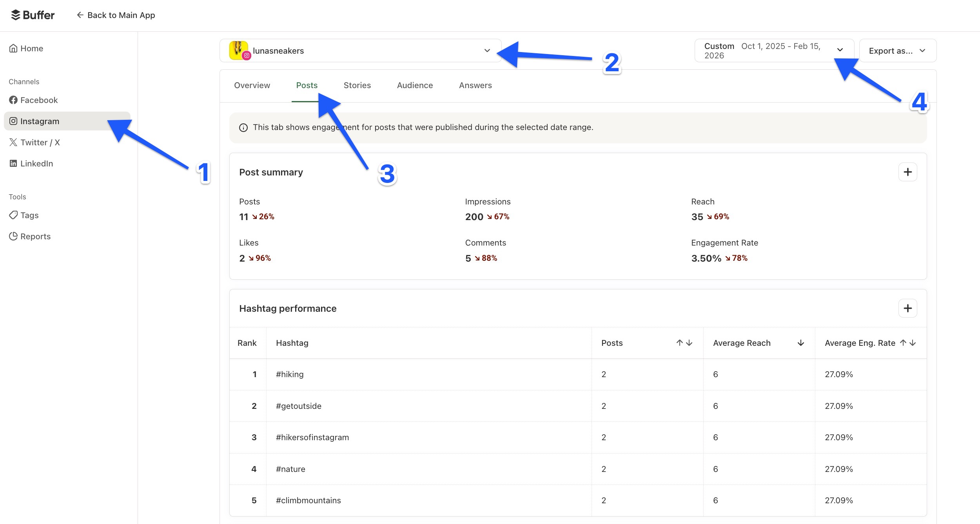Click the Buffer logo
The width and height of the screenshot is (980, 524).
(33, 15)
